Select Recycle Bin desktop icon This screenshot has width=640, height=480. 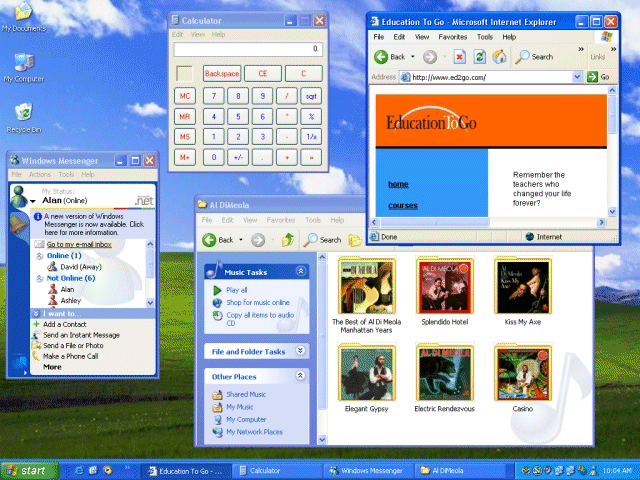coord(24,118)
